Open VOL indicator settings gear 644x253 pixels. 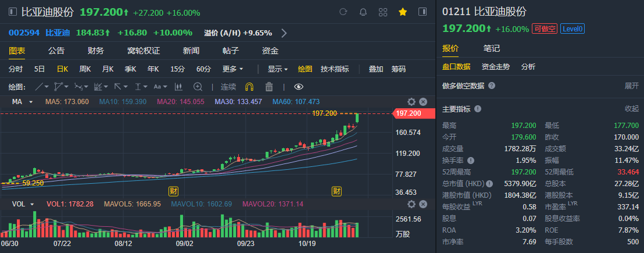[411, 204]
